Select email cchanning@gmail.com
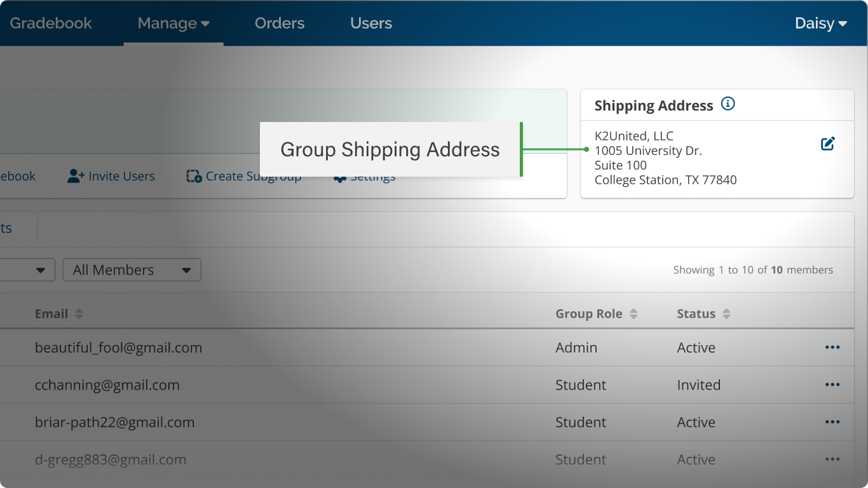The width and height of the screenshot is (868, 488). coord(107,385)
